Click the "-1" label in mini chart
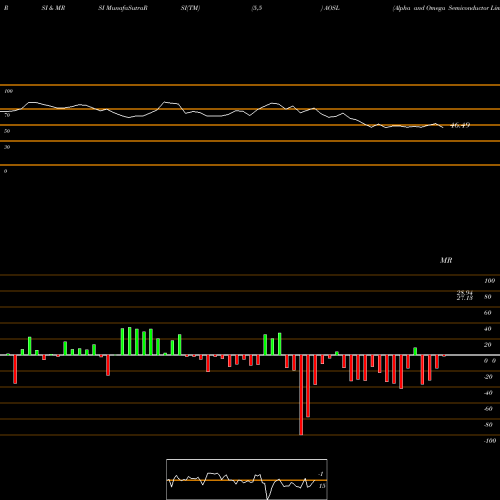The height and width of the screenshot is (500, 500). pos(321,474)
